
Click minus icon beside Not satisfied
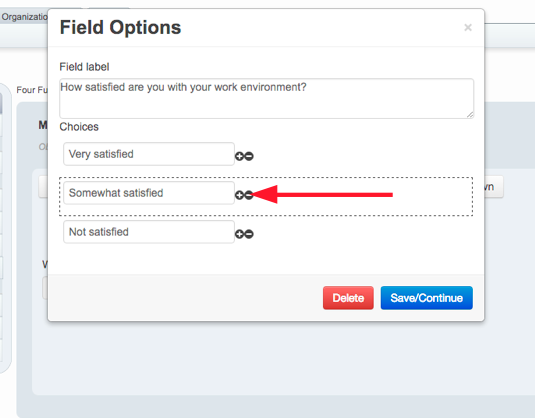(249, 234)
